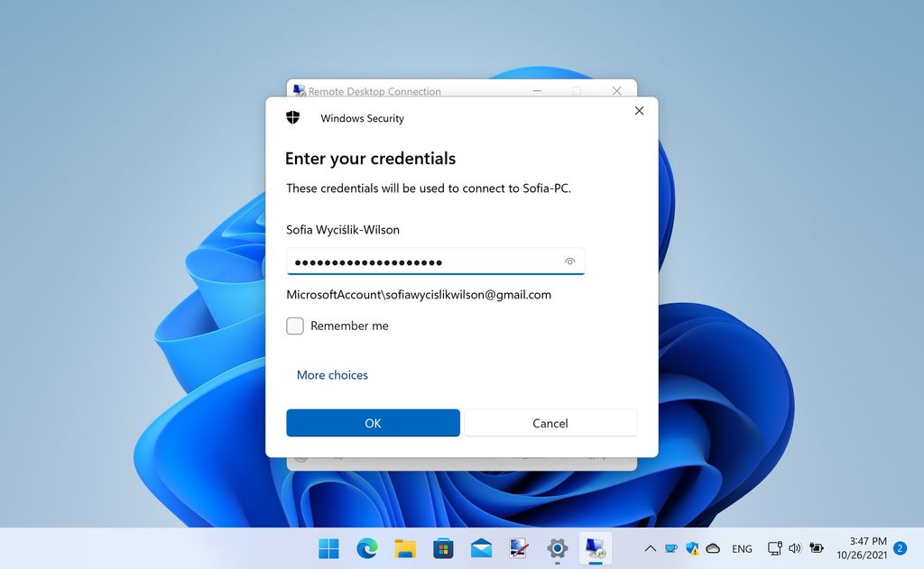Click the Windows Security alert shield in the tray
Screen dimensions: 924x569
(x=693, y=548)
